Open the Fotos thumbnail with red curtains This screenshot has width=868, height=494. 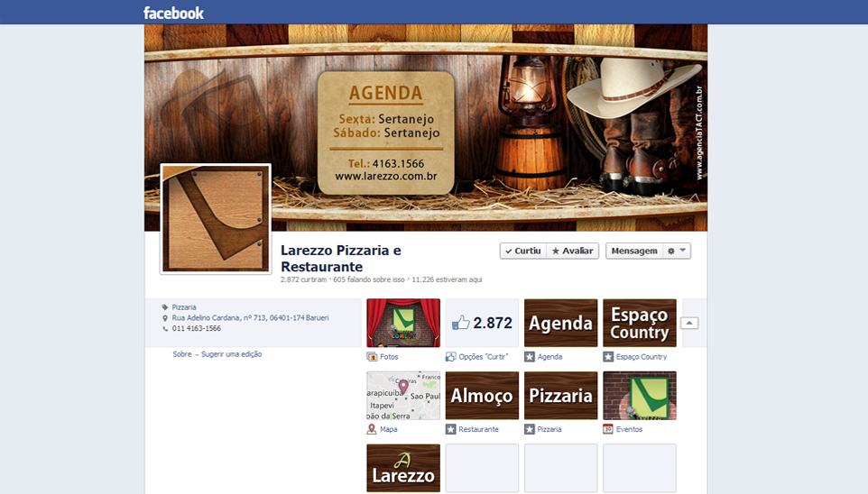tap(403, 323)
